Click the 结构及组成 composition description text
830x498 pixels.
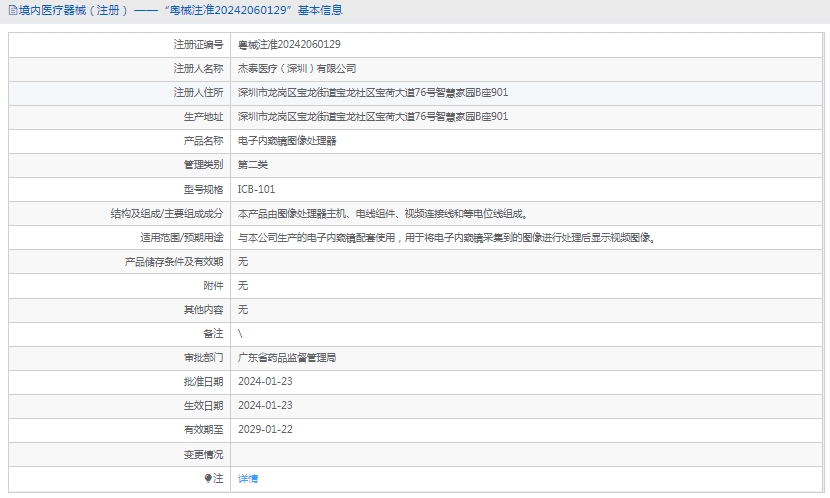pos(382,214)
